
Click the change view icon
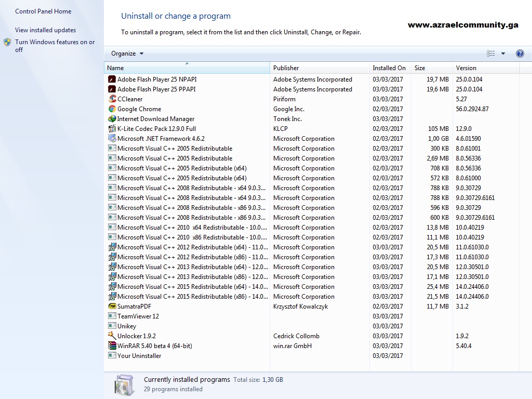coord(490,54)
